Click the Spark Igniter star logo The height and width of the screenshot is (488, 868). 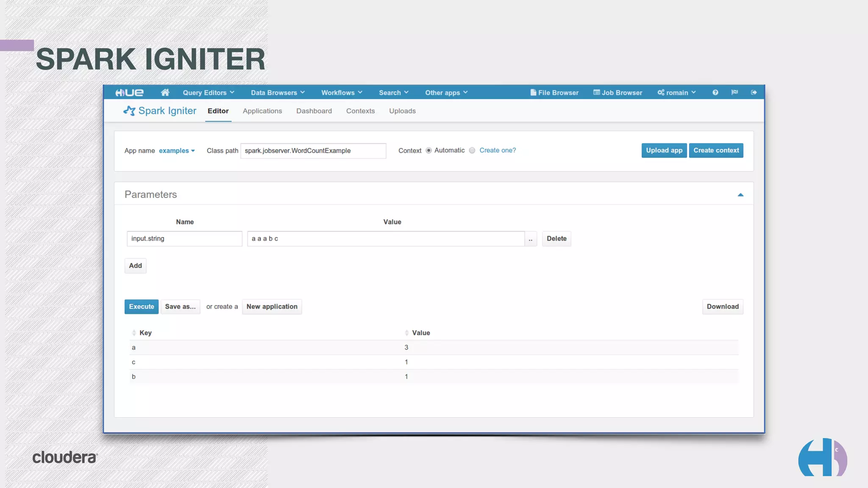(x=129, y=111)
